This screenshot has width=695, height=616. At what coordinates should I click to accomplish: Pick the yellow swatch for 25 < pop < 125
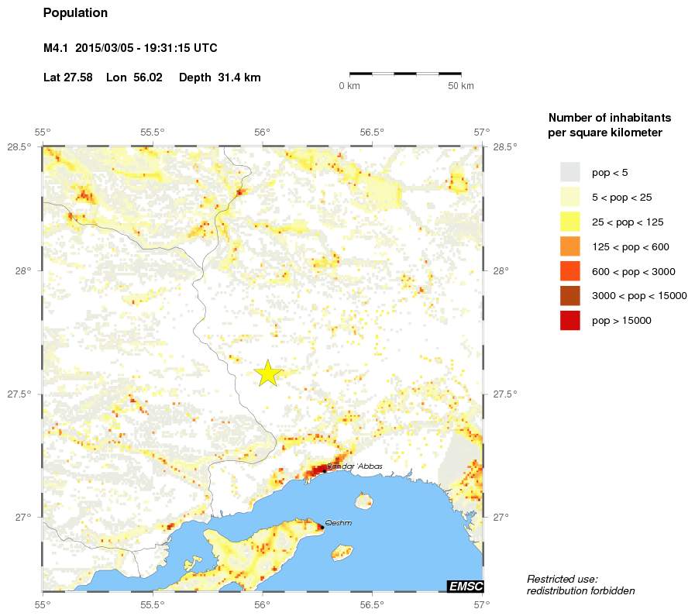tap(570, 222)
